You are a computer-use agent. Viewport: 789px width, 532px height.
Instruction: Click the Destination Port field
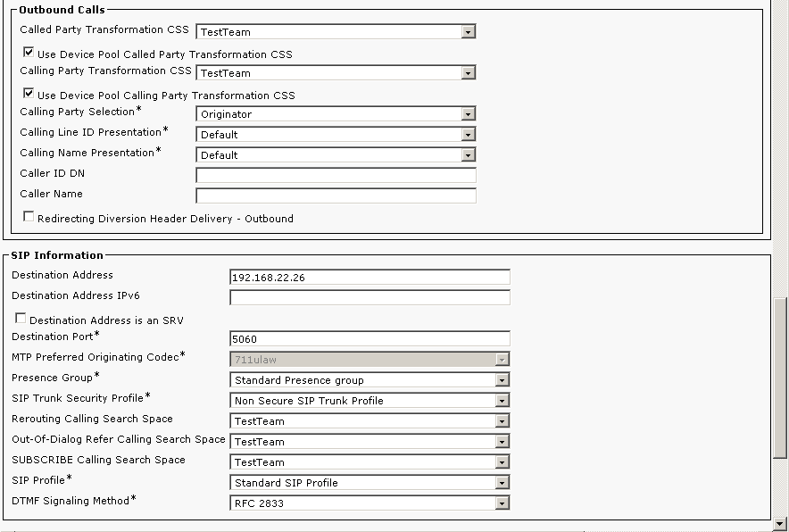pos(370,339)
